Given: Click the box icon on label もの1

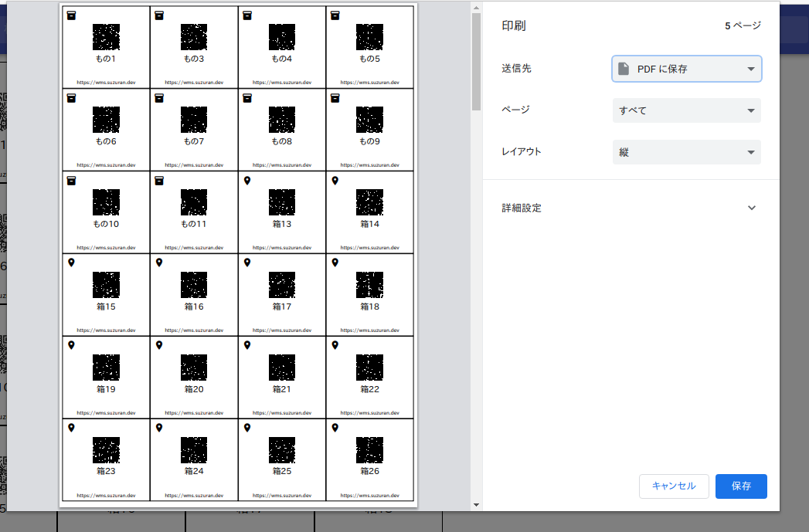Looking at the screenshot, I should coord(72,15).
